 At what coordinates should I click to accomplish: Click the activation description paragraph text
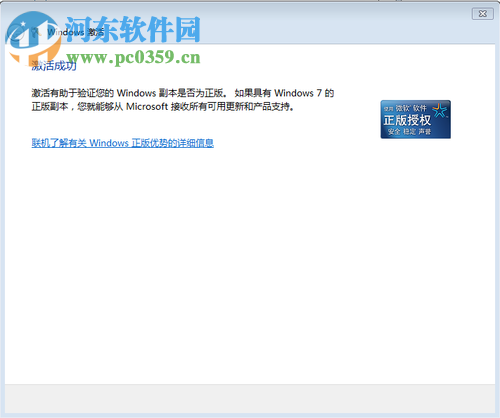[x=183, y=100]
